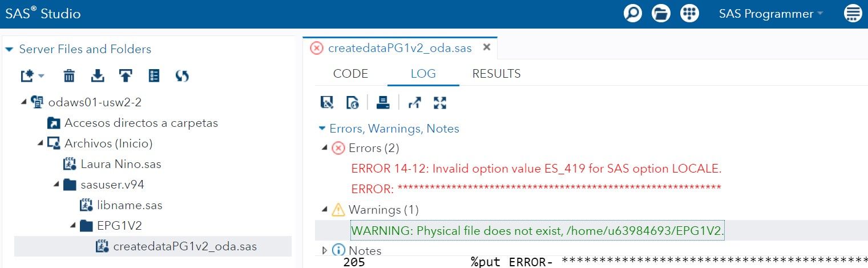Click the save log icon
The height and width of the screenshot is (268, 868).
pos(327,103)
